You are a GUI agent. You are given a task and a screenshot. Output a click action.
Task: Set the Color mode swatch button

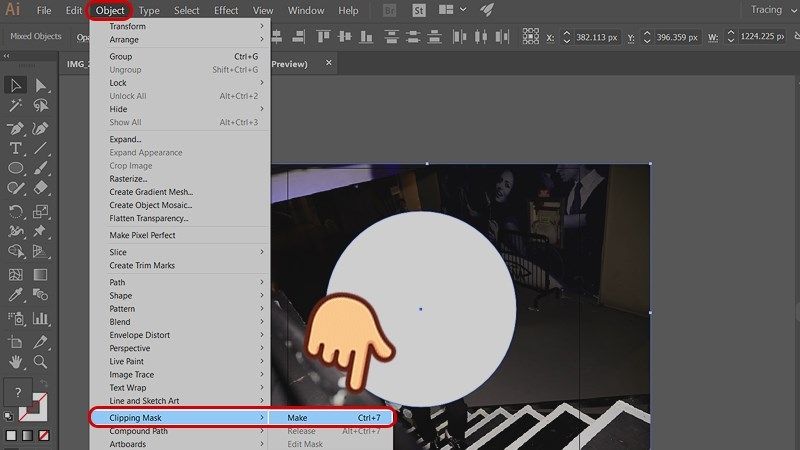[x=11, y=436]
